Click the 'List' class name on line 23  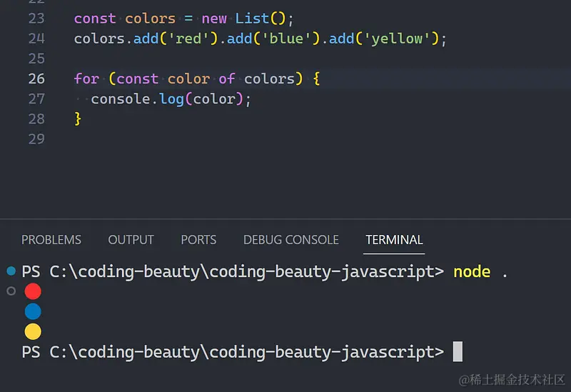pyautogui.click(x=252, y=19)
